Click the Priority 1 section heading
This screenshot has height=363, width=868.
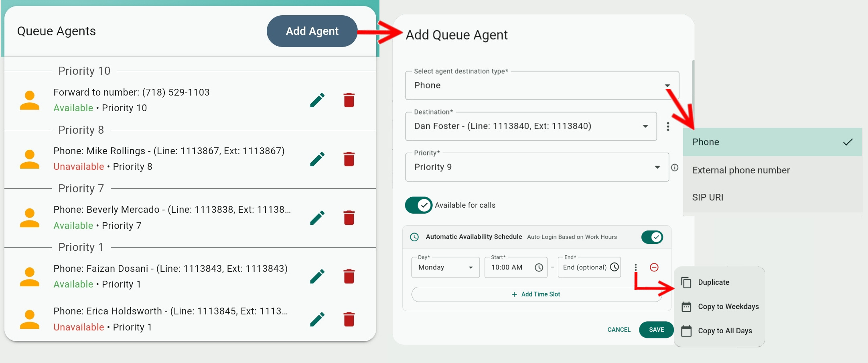81,247
